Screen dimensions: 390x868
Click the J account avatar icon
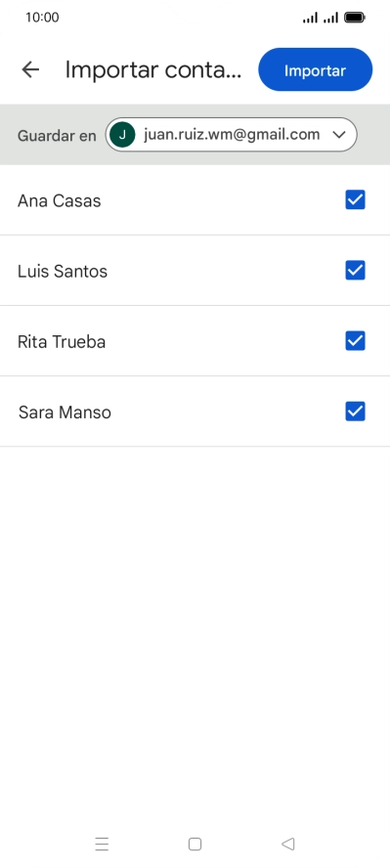[x=122, y=135]
